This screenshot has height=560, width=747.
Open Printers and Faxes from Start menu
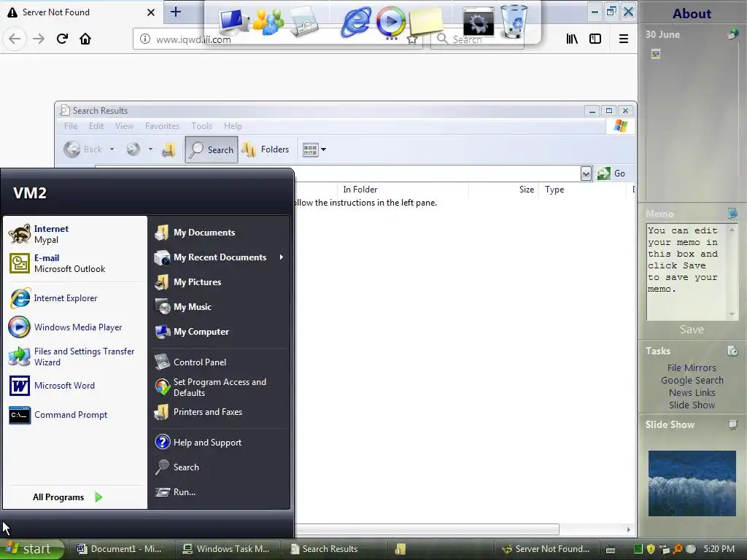coord(219,412)
